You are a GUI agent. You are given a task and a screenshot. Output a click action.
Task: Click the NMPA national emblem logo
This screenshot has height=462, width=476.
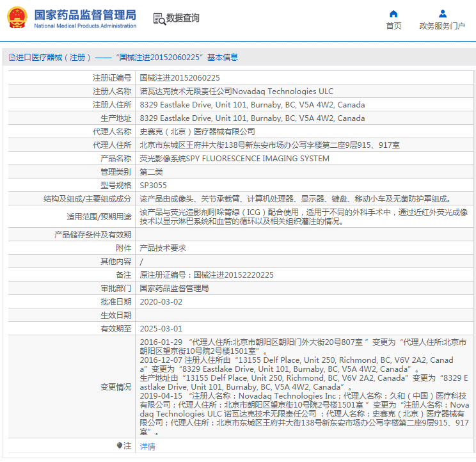pos(17,18)
